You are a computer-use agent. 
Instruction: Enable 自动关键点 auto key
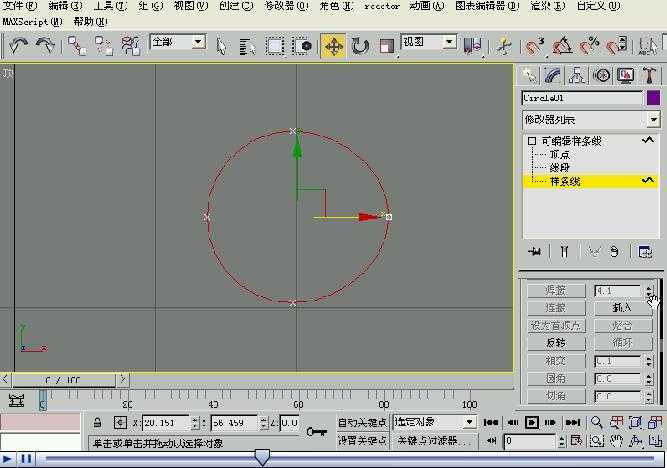(362, 422)
